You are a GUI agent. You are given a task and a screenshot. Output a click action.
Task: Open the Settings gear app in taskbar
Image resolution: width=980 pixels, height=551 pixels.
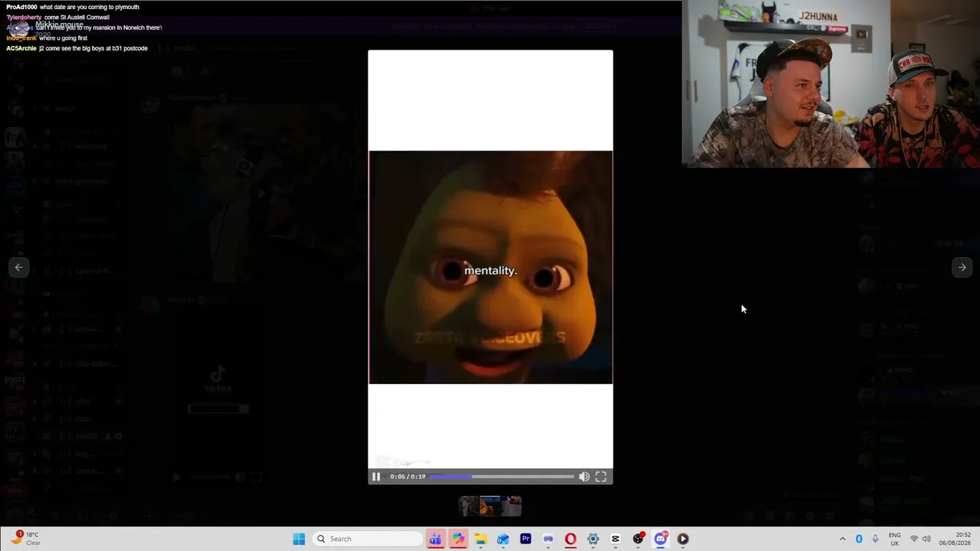click(x=593, y=539)
